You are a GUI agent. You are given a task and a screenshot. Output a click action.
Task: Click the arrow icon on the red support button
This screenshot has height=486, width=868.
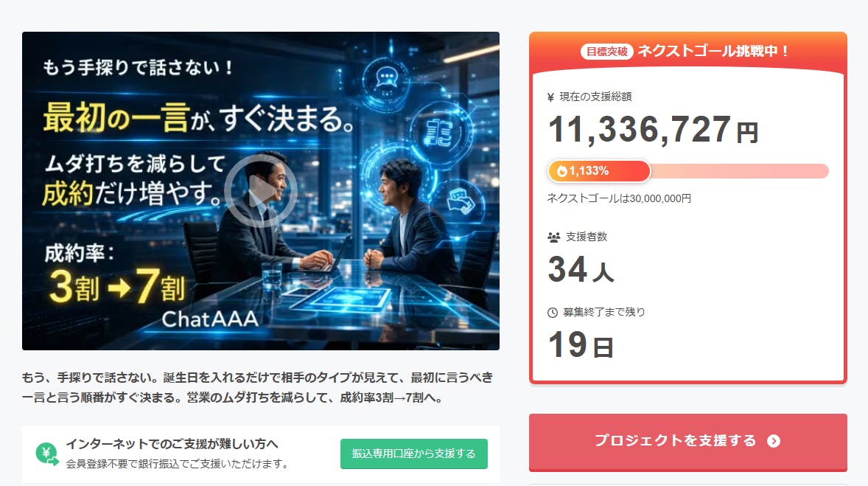(x=773, y=441)
